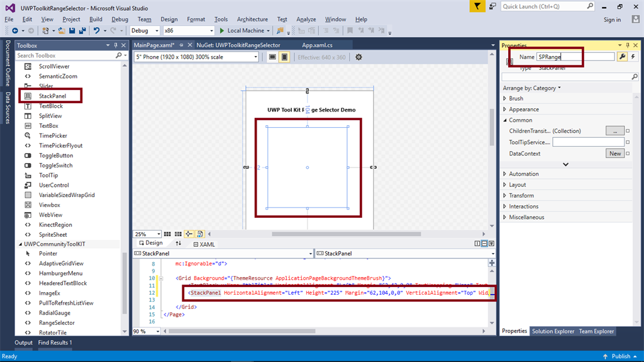The height and width of the screenshot is (362, 644).
Task: Undo the last action via toolbar
Action: (x=96, y=30)
